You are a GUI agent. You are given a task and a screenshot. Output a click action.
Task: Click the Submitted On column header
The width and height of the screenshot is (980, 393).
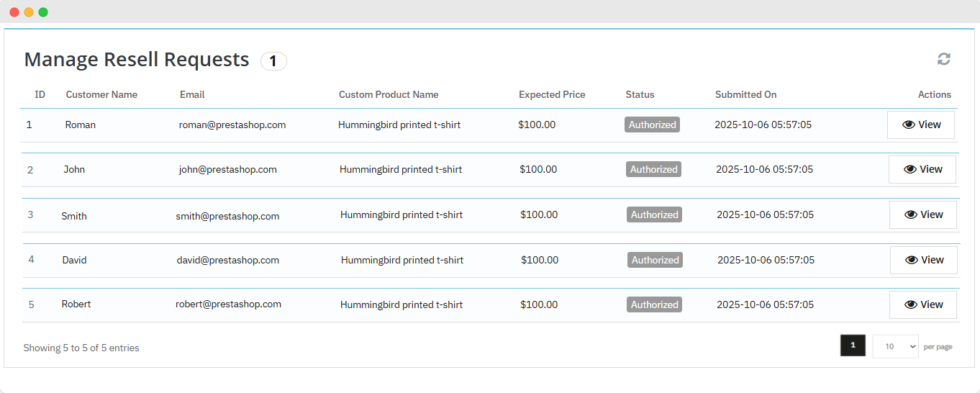pos(745,94)
